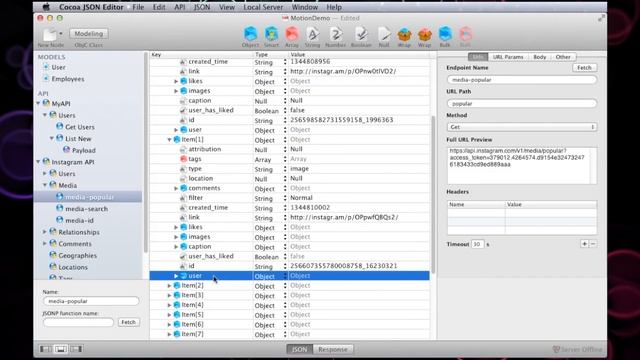Click the Endpoint Name field showing media-popular
640x360 pixels.
[522, 80]
